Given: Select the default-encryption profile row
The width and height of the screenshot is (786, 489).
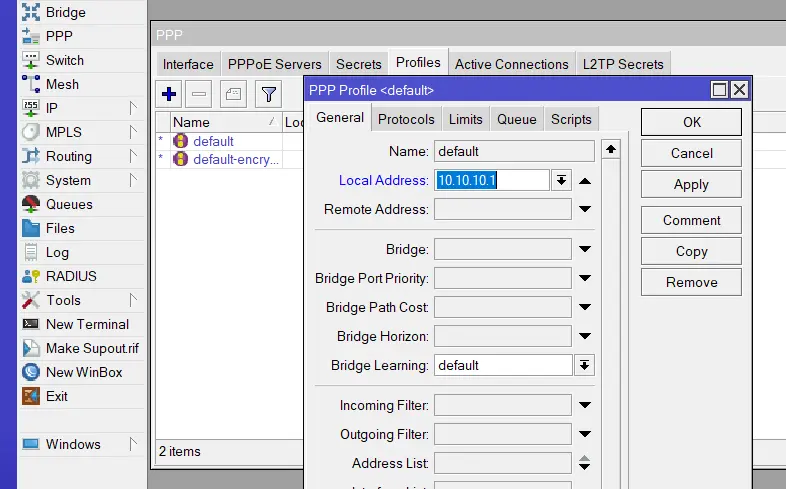Looking at the screenshot, I should (236, 159).
